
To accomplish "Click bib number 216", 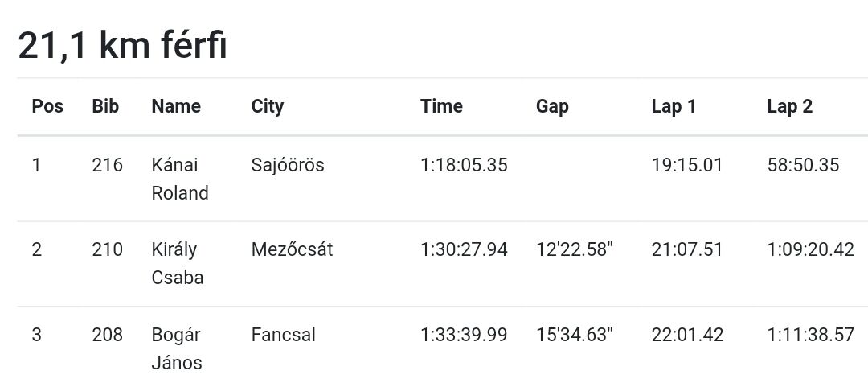I will click(108, 165).
